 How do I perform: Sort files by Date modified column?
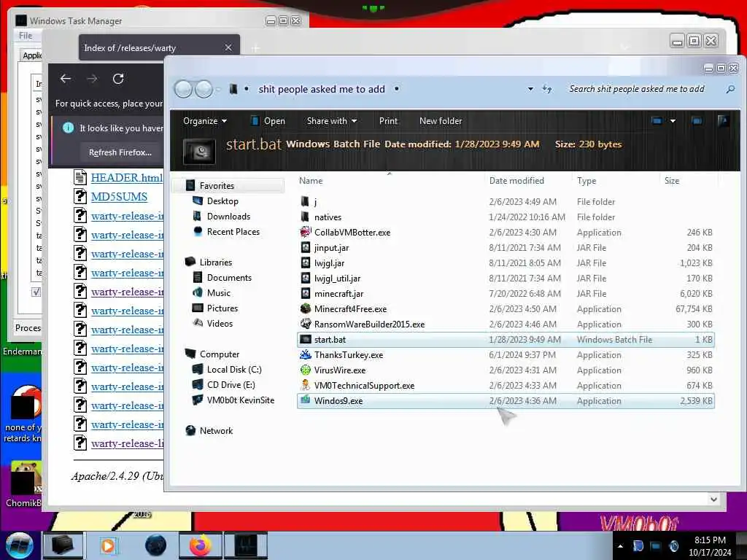(516, 181)
